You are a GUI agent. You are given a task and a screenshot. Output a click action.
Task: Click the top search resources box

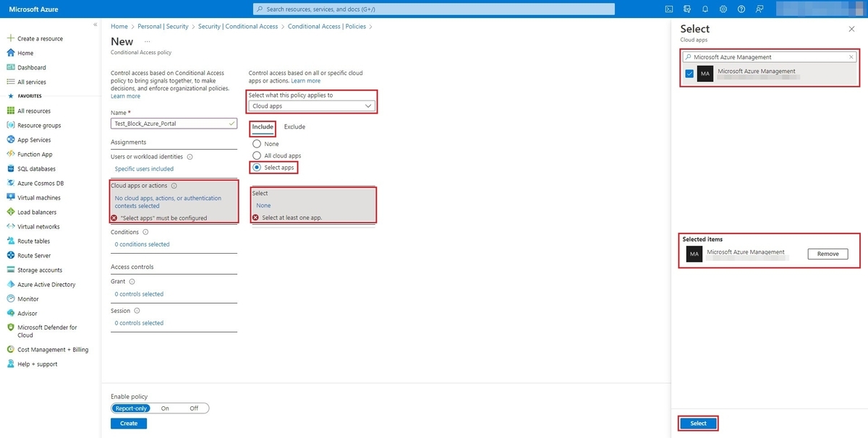tap(433, 9)
